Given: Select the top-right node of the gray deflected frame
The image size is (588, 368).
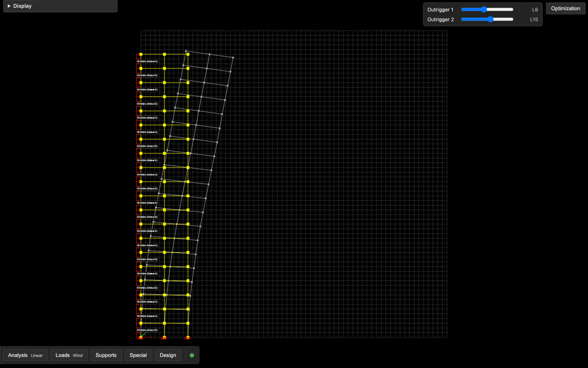Looking at the screenshot, I should (x=233, y=57).
